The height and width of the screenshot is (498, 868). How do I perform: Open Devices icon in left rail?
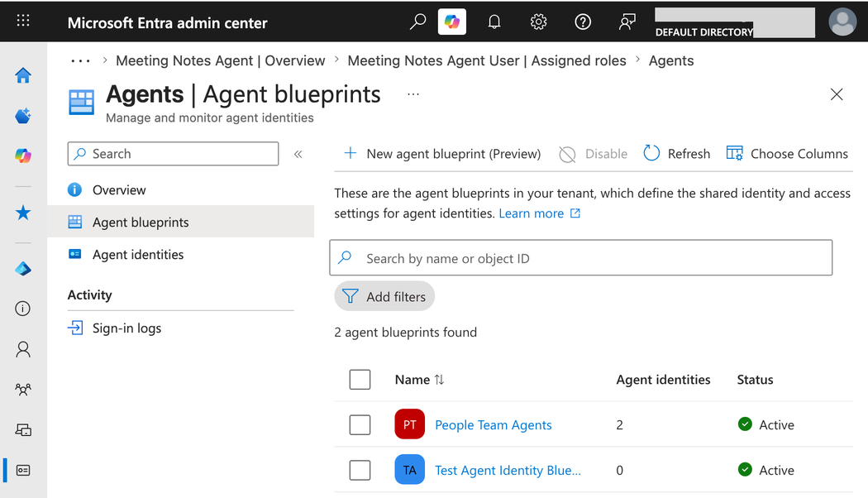(22, 430)
